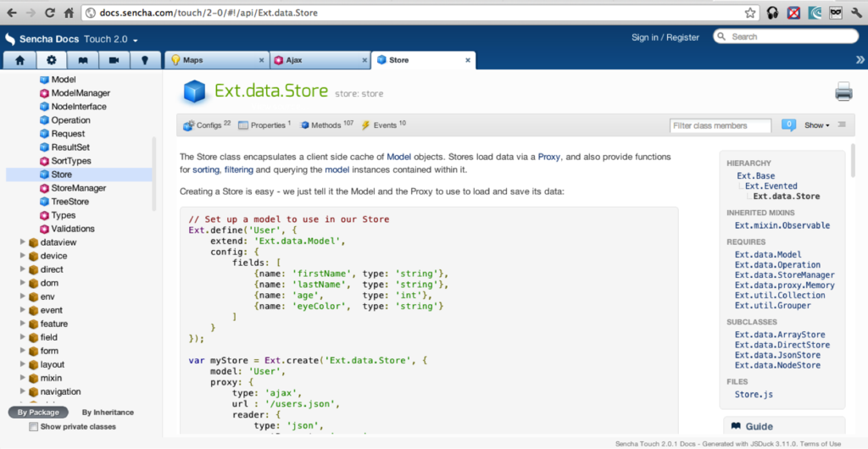Viewport: 868px width, 449px height.
Task: Open the Videos camera tab icon
Action: pos(114,60)
